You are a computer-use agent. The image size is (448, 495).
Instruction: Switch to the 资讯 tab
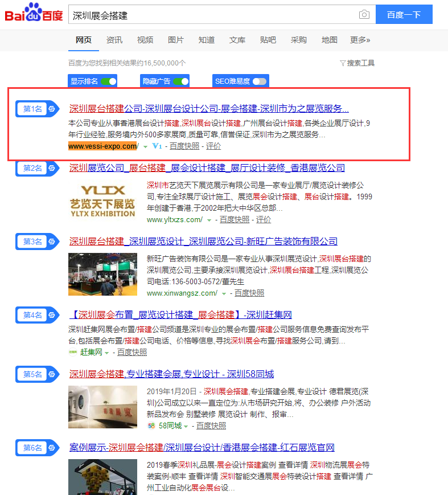[x=114, y=40]
